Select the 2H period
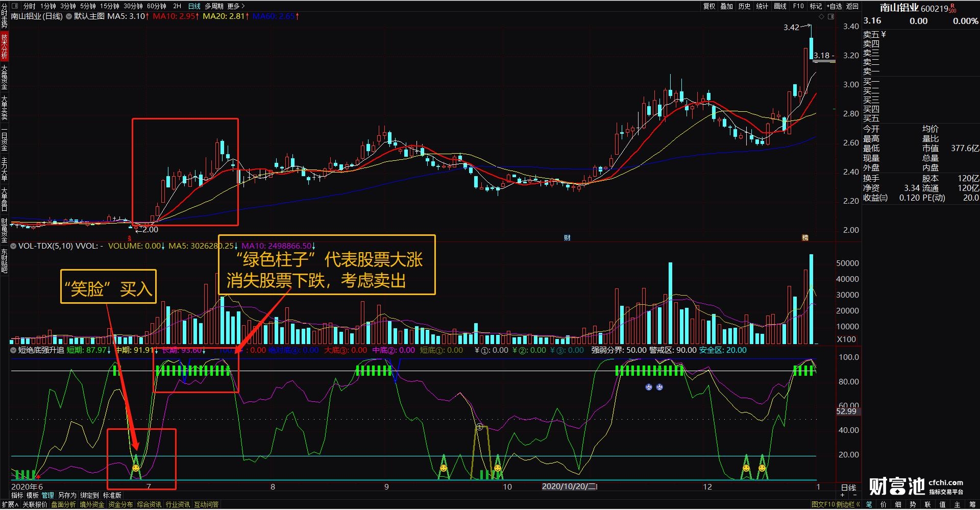The height and width of the screenshot is (510, 980). 177,6
